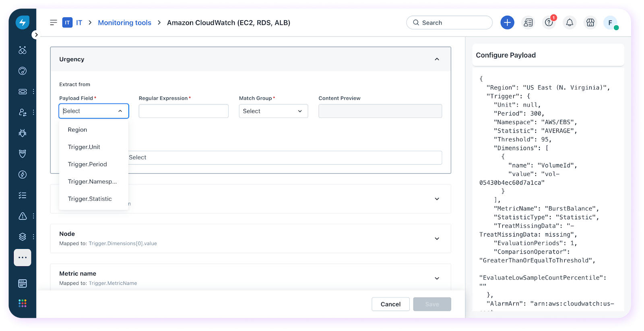
Task: Open the orbit-shaped sidebar icon
Action: (x=23, y=50)
